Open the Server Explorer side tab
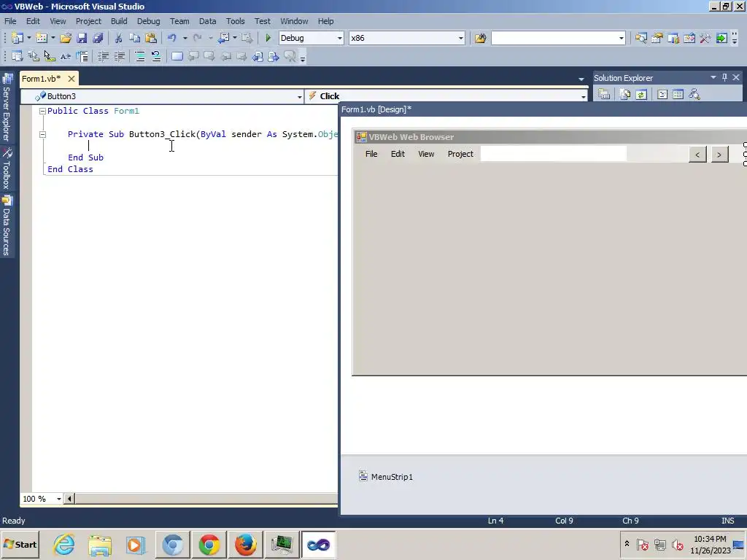The height and width of the screenshot is (560, 747). click(x=7, y=107)
